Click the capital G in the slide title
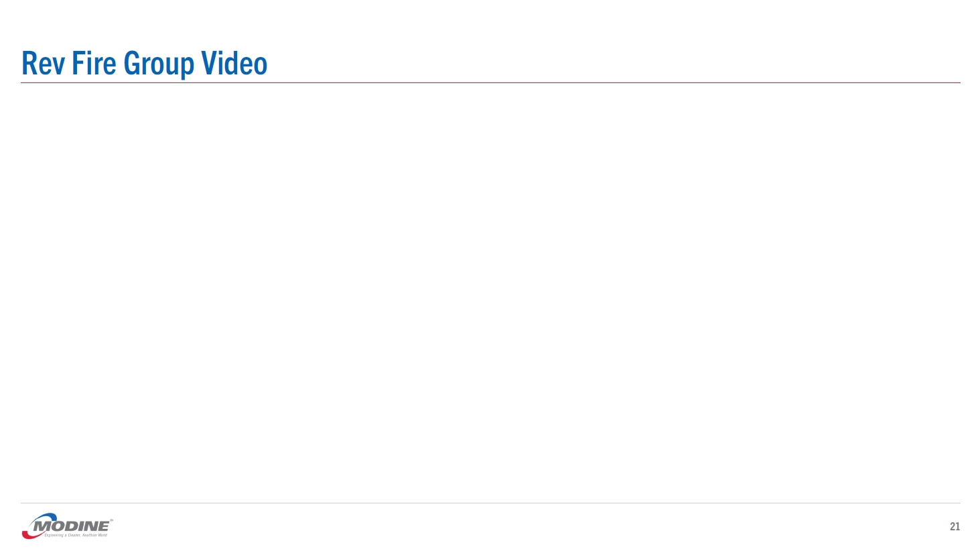The height and width of the screenshot is (551, 980). pyautogui.click(x=131, y=64)
